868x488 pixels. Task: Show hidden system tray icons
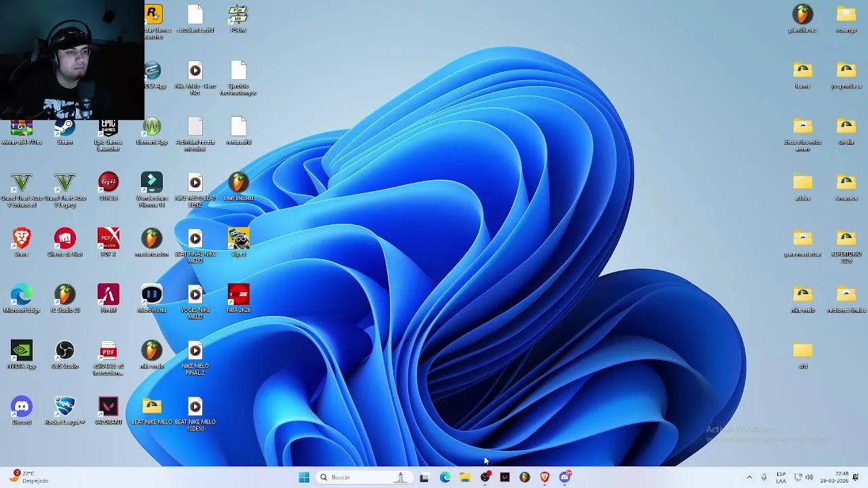(x=749, y=477)
